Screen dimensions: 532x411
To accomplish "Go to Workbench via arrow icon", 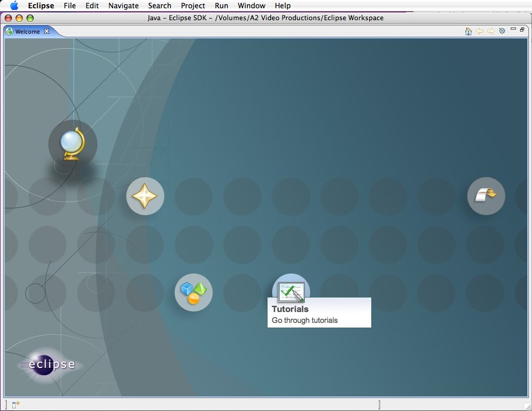I will (x=486, y=196).
